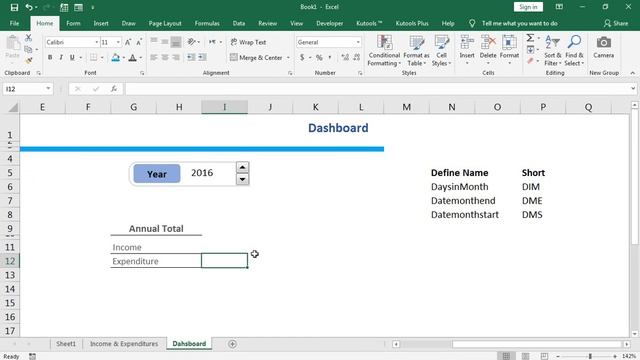Open the Name Box dropdown

tap(48, 89)
